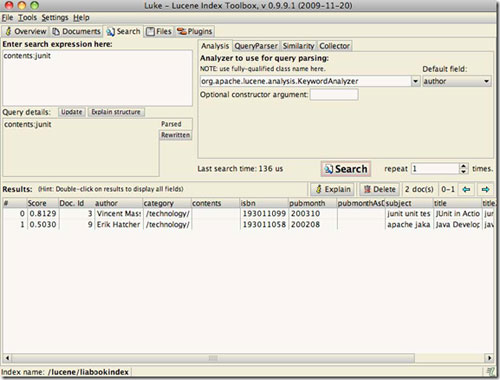Click the Java Develop title cell
The image size is (500, 380).
pos(457,225)
